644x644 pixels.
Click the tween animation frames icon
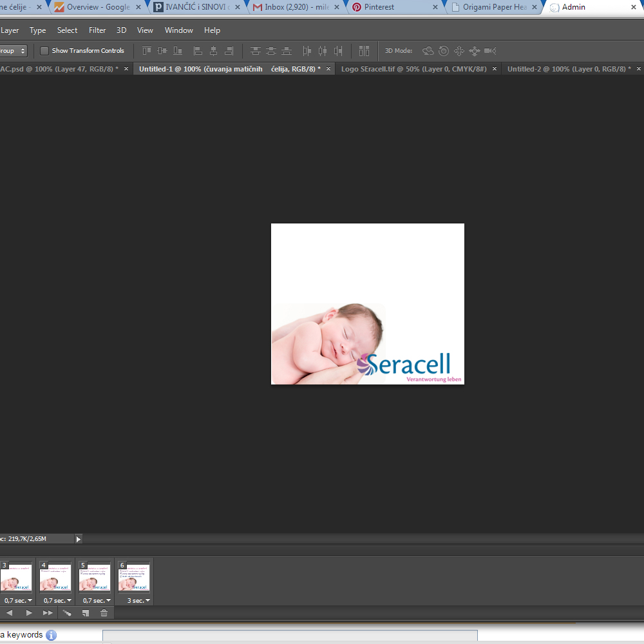point(67,613)
